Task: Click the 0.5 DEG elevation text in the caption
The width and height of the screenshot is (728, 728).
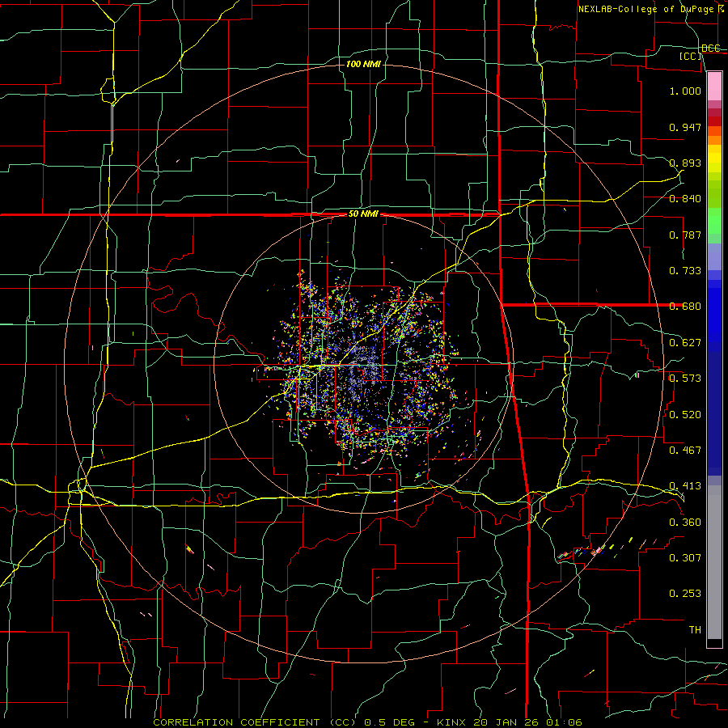Action: (389, 722)
